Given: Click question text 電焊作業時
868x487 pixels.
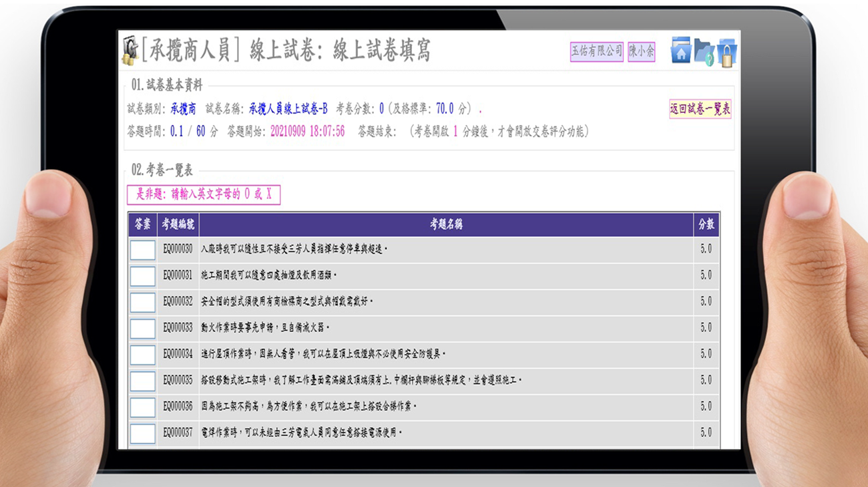Looking at the screenshot, I should pos(218,433).
